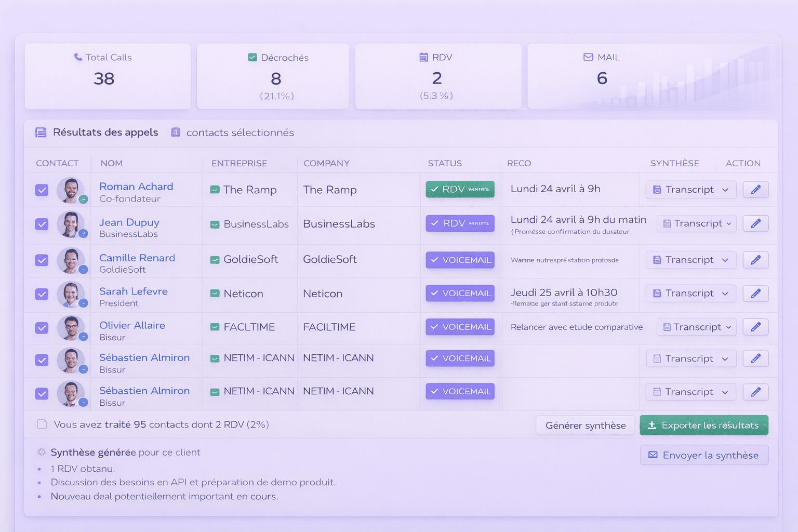Screen dimensions: 798x532
Task: Click the RDV status badge for Jean Dupuy
Action: [x=459, y=223]
